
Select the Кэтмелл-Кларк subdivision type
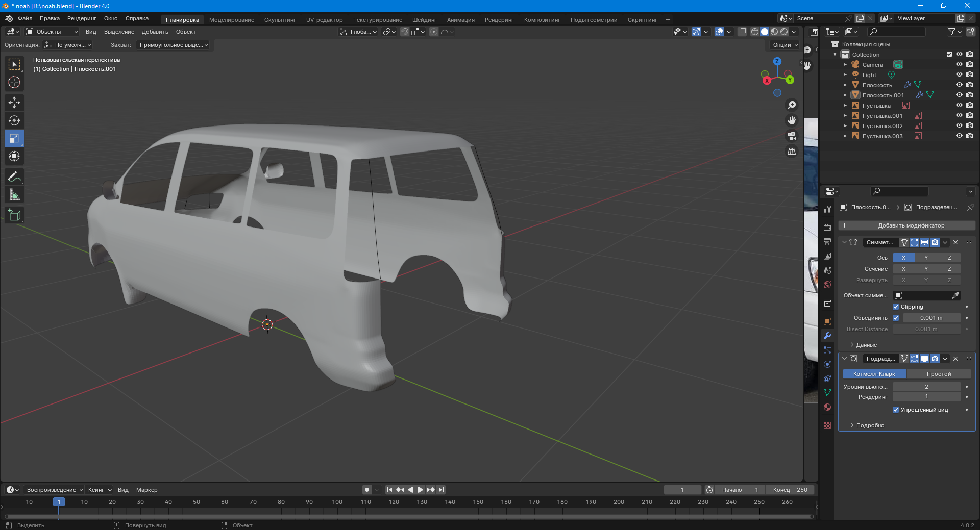coord(874,374)
